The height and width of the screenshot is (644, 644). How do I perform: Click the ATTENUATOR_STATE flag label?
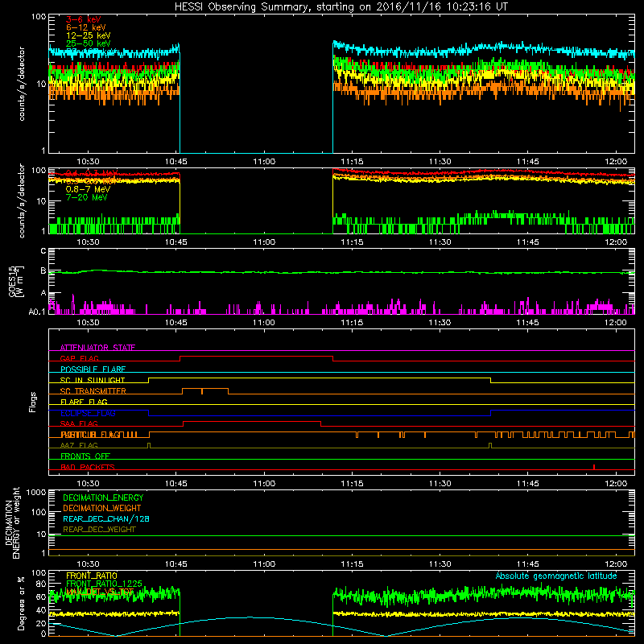[97, 348]
